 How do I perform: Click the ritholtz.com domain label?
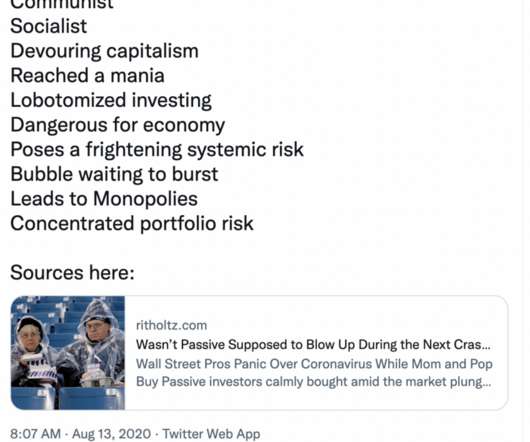pyautogui.click(x=171, y=325)
